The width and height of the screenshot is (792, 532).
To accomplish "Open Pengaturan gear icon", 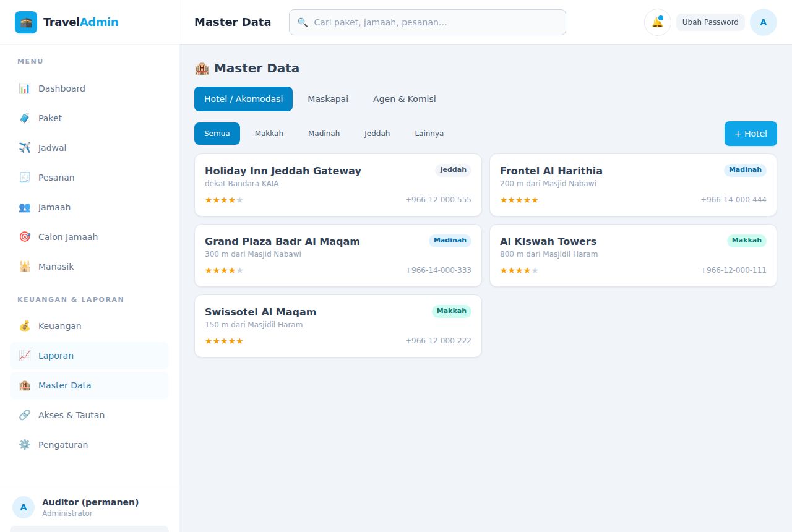I will point(25,445).
